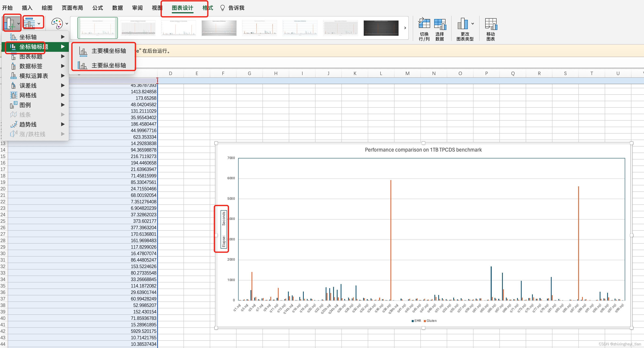Open the 开始 ribbon tab
The height and width of the screenshot is (348, 644).
(x=7, y=8)
